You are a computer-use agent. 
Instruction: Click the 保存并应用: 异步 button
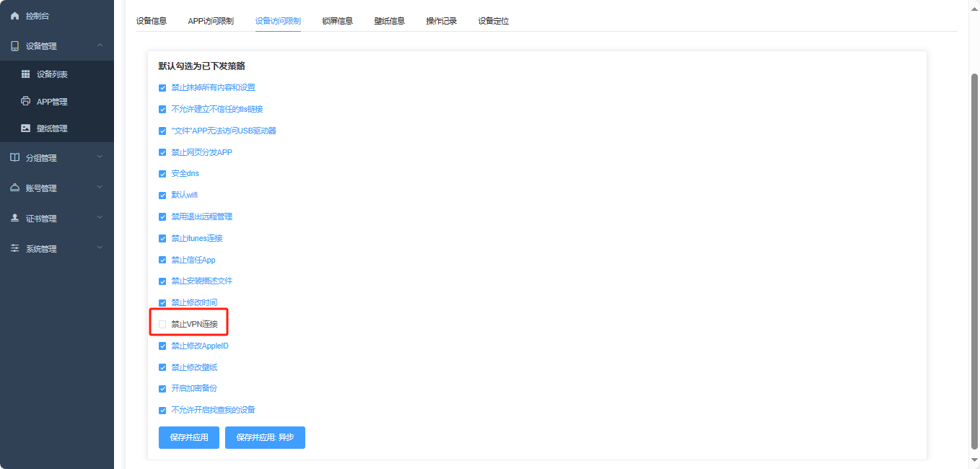(x=265, y=437)
